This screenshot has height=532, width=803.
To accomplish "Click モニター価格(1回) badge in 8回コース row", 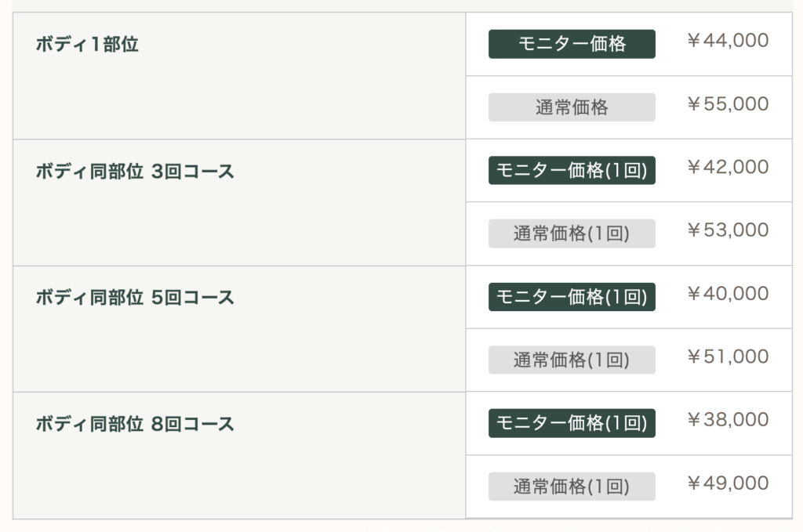I will point(572,423).
